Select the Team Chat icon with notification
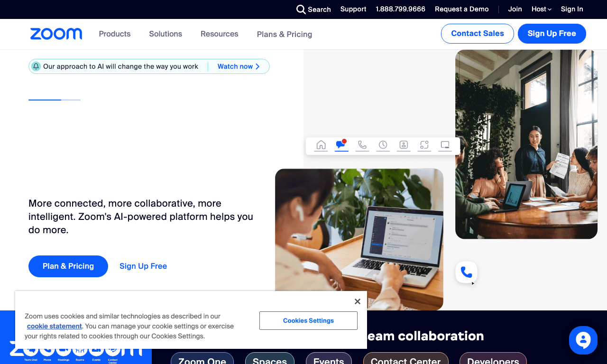This screenshot has width=607, height=364. [x=341, y=145]
